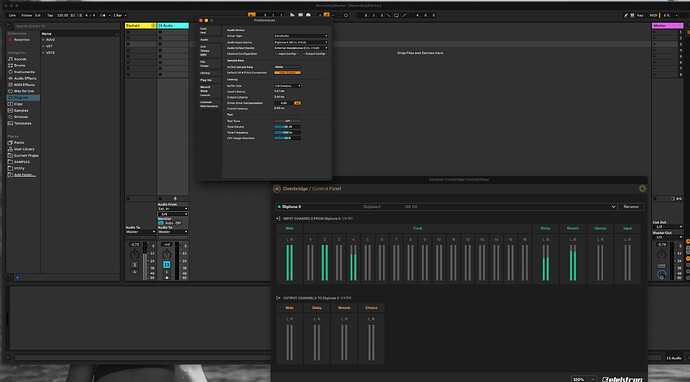
Task: Open the Overbridge zoom percentage dropdown
Action: click(584, 379)
